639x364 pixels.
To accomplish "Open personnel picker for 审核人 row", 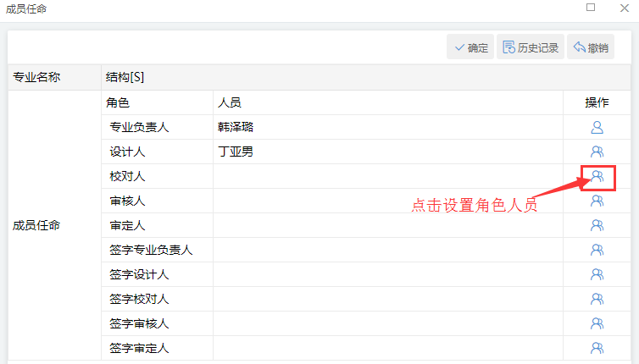I will 597,201.
